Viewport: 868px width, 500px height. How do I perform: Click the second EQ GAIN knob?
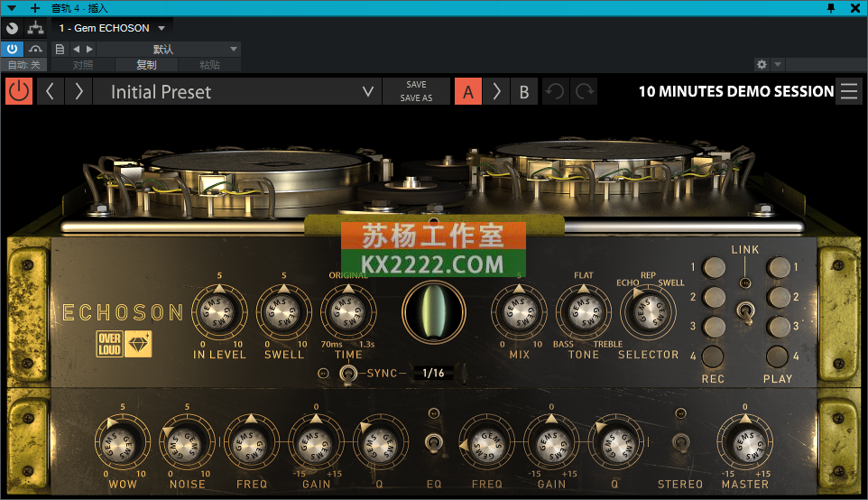coord(551,443)
